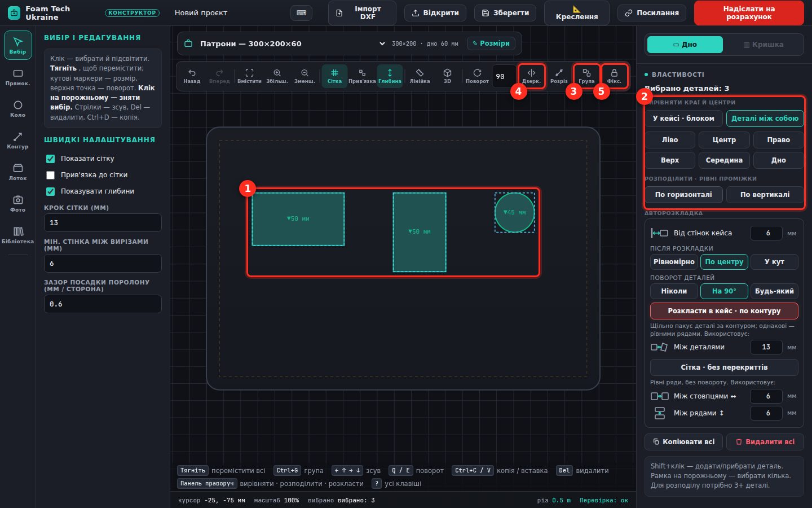Screen dimensions: 812x508
Task: Select the У кейсі · блоком mode
Action: tap(683, 119)
